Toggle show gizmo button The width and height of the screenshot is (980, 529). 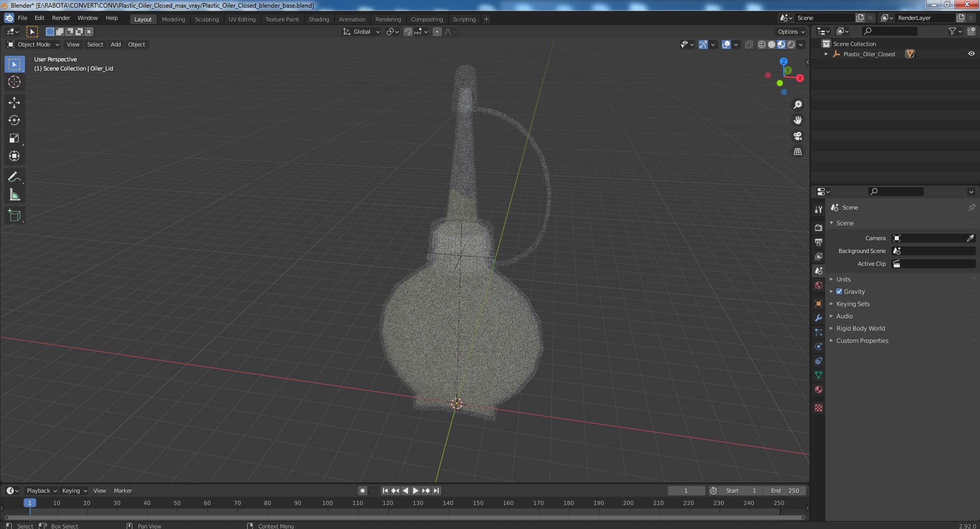point(703,44)
